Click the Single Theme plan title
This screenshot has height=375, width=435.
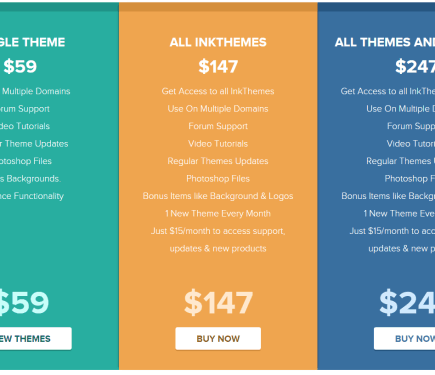point(32,42)
